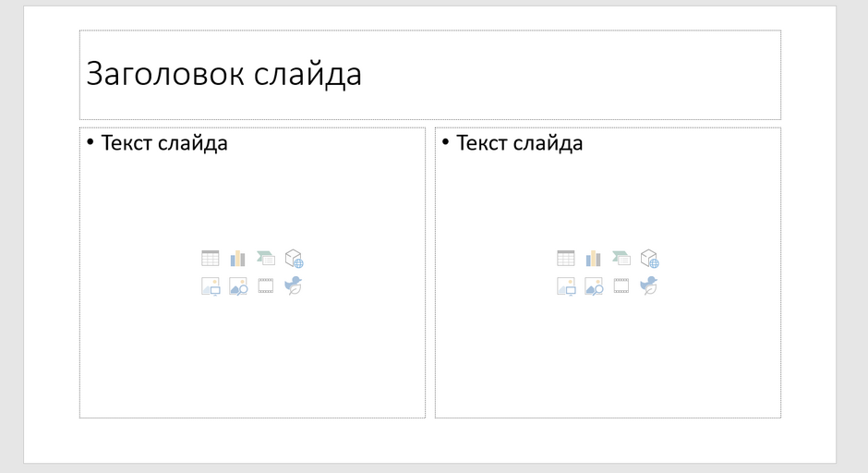
Task: Insert icons (duck icon) in left placeholder
Action: [x=294, y=285]
